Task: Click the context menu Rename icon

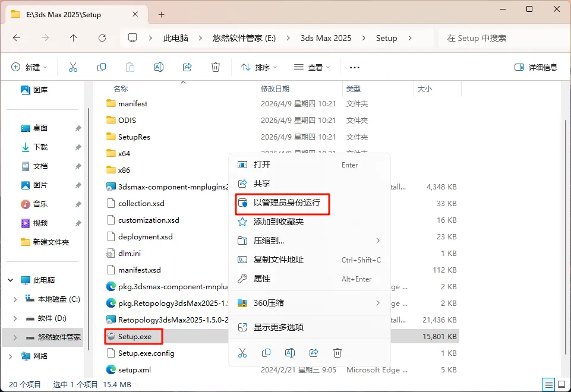Action: (x=290, y=353)
